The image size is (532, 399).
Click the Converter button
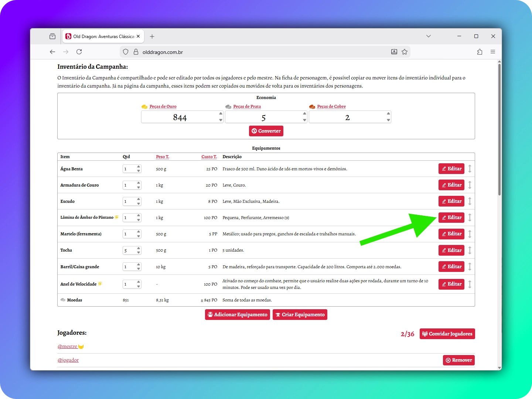pos(266,131)
